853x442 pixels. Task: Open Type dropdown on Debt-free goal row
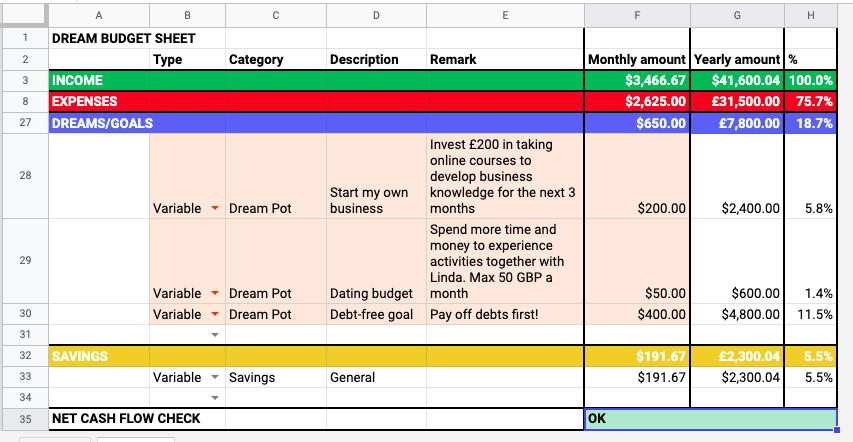click(x=214, y=314)
